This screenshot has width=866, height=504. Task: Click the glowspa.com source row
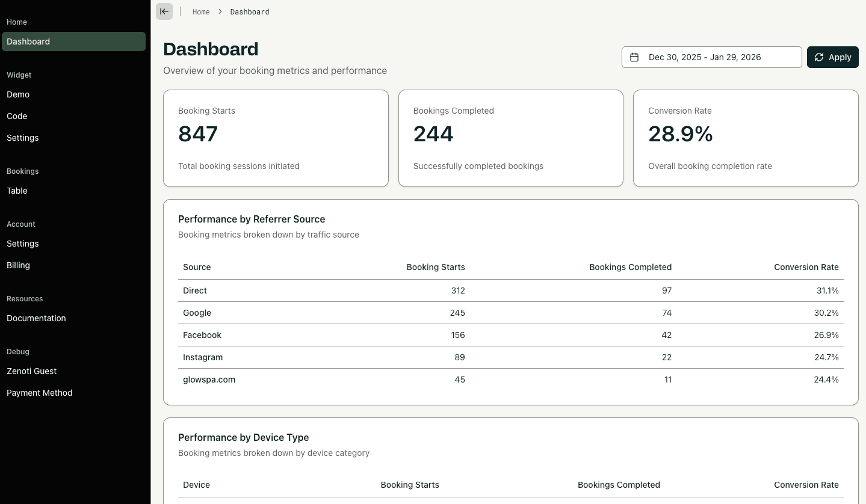[x=511, y=380]
